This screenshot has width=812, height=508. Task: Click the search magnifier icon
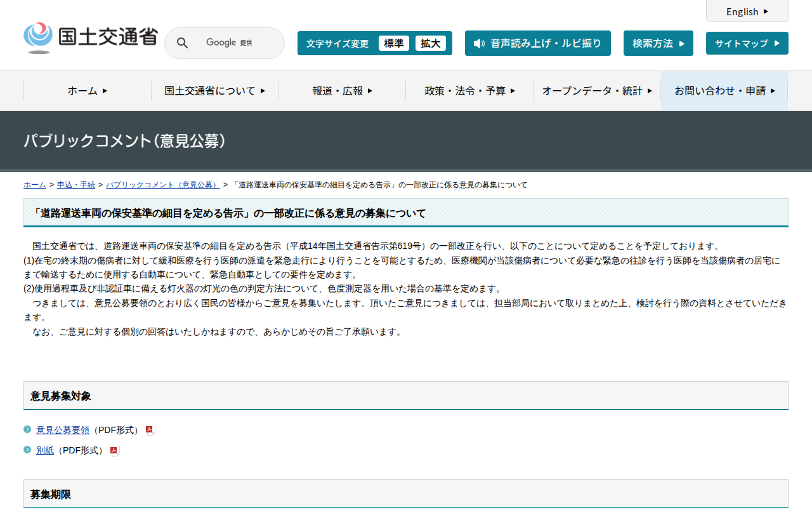[182, 43]
